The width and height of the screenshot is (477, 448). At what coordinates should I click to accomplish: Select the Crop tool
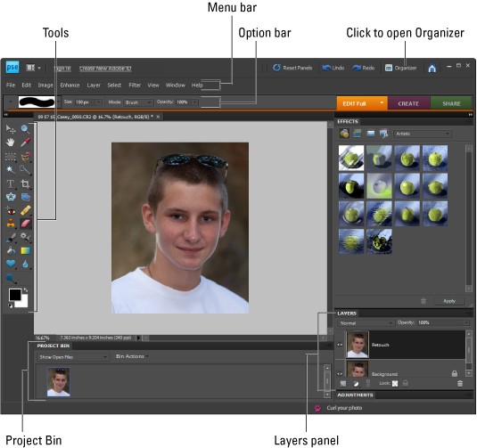(25, 183)
